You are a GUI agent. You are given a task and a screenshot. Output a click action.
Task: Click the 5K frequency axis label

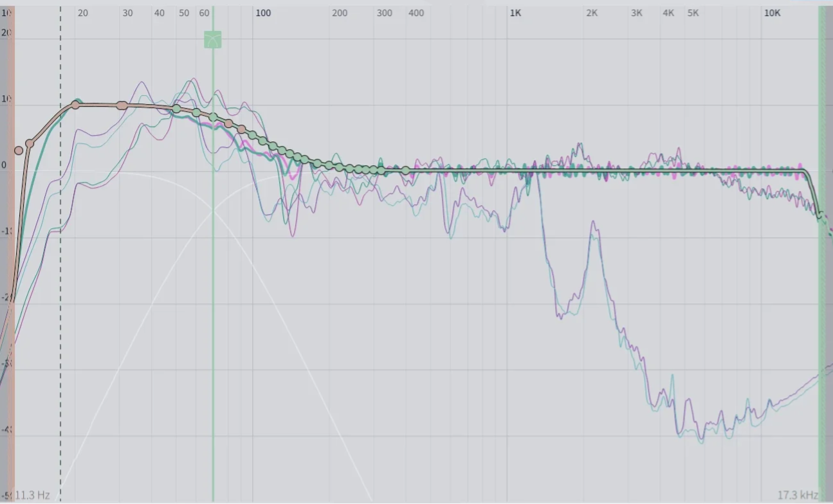coord(693,13)
